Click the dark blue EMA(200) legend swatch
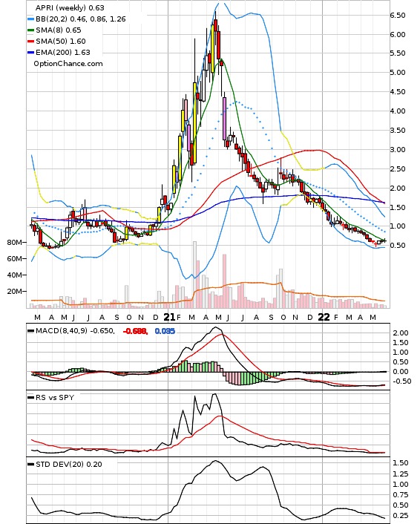This screenshot has height=524, width=420. [x=30, y=53]
